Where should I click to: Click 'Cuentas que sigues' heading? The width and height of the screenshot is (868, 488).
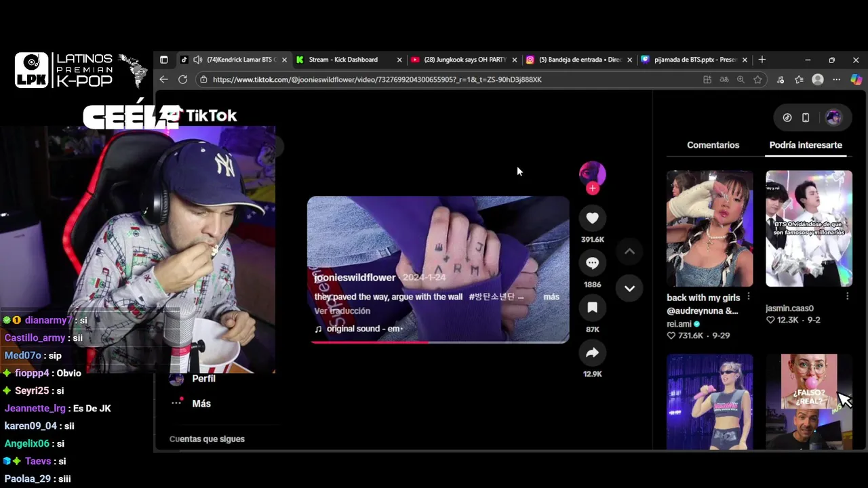click(x=207, y=439)
